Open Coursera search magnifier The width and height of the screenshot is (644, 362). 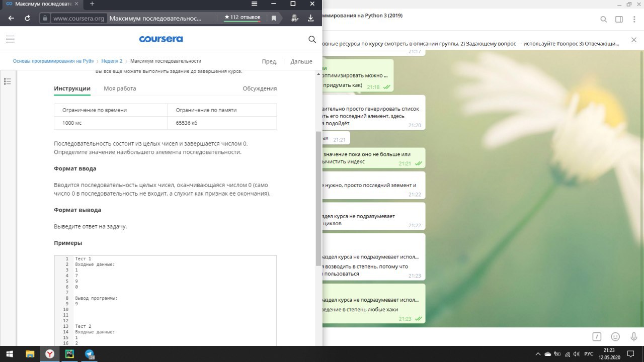pyautogui.click(x=312, y=39)
